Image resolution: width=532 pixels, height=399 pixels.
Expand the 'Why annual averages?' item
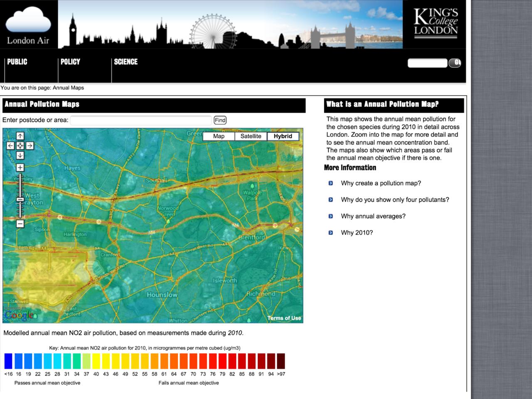373,216
